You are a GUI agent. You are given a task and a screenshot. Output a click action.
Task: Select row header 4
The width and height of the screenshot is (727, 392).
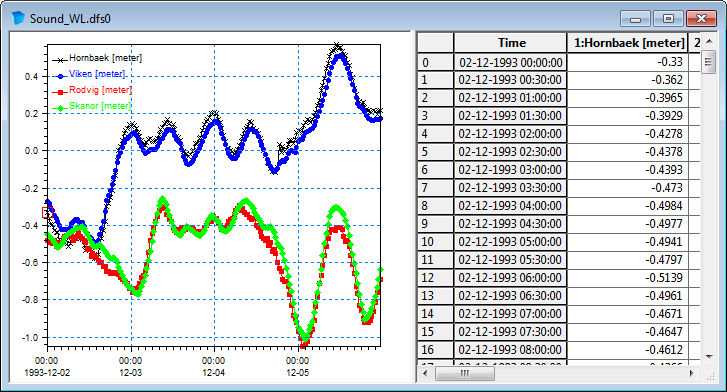(x=435, y=134)
